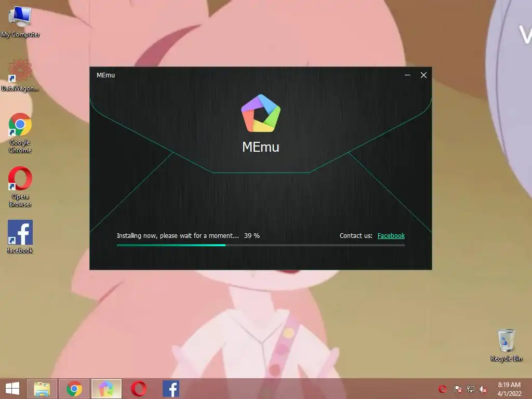Click the MEmu installer taskbar button
Image resolution: width=532 pixels, height=399 pixels.
tap(106, 389)
